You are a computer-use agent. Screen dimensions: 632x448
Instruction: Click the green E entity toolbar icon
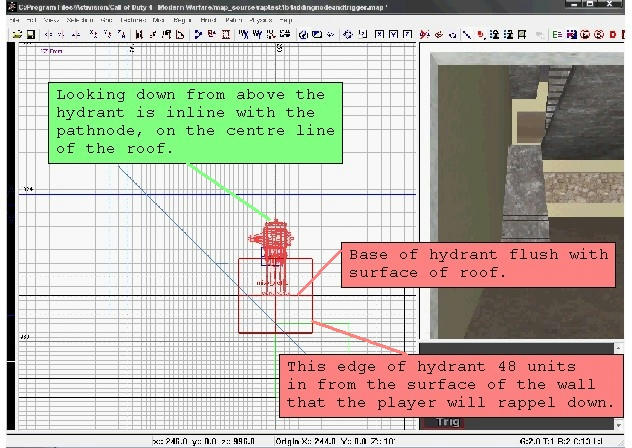(556, 34)
